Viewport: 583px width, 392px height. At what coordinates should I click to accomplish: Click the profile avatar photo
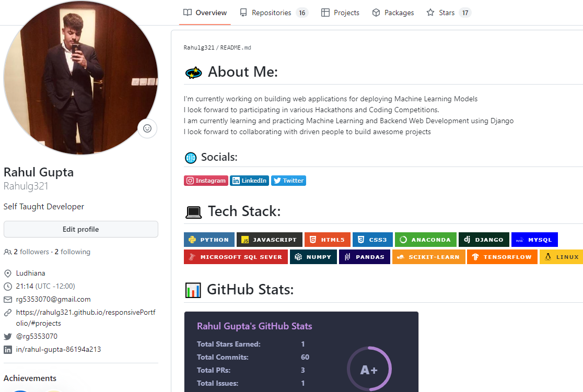(x=80, y=77)
